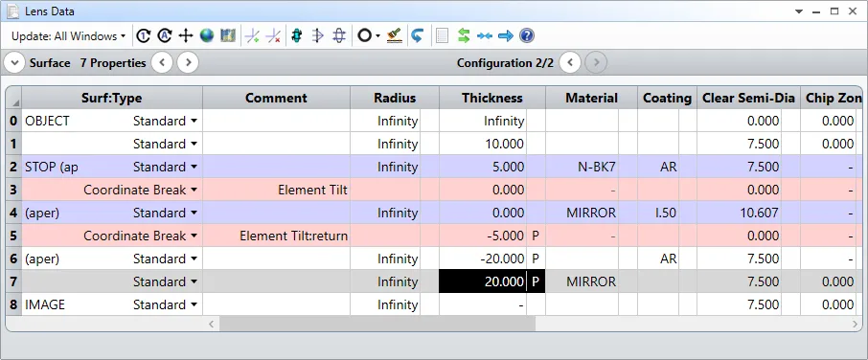Image resolution: width=868 pixels, height=360 pixels.
Task: Click the scrollbar right arrow
Action: click(x=856, y=324)
